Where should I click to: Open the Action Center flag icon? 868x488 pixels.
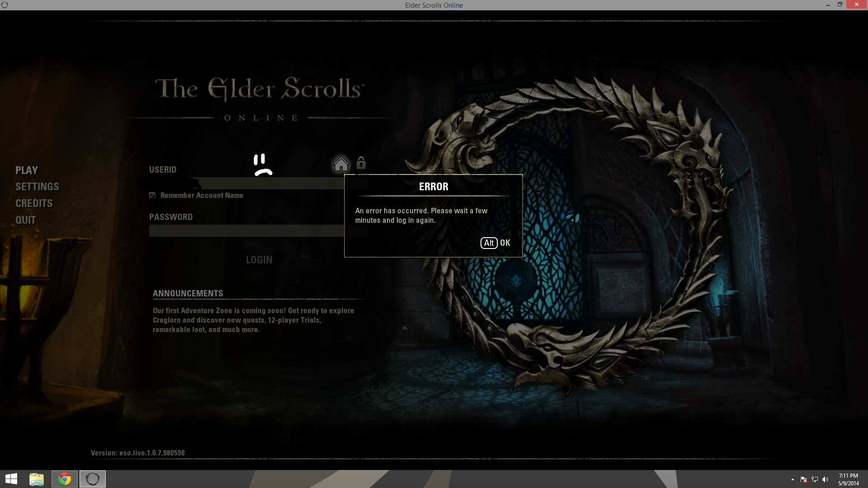[x=803, y=479]
